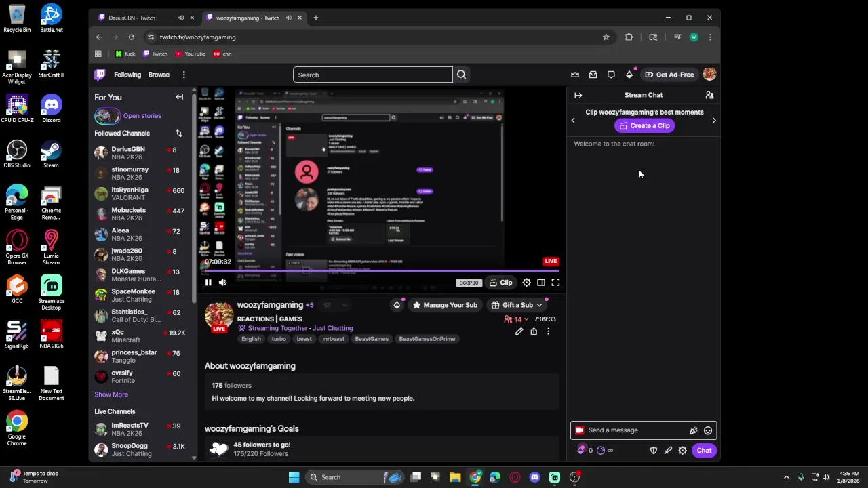Open channel points pill icon
The height and width of the screenshot is (488, 868).
(x=601, y=451)
